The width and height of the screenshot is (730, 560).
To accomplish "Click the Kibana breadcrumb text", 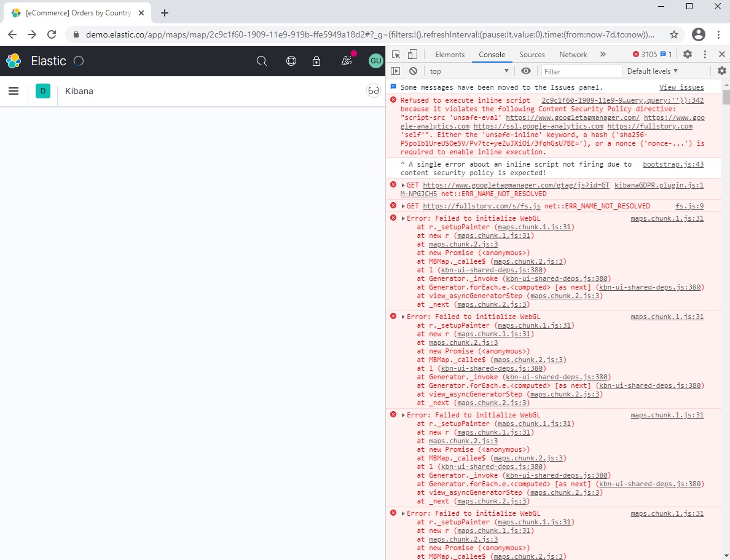I will (x=79, y=92).
